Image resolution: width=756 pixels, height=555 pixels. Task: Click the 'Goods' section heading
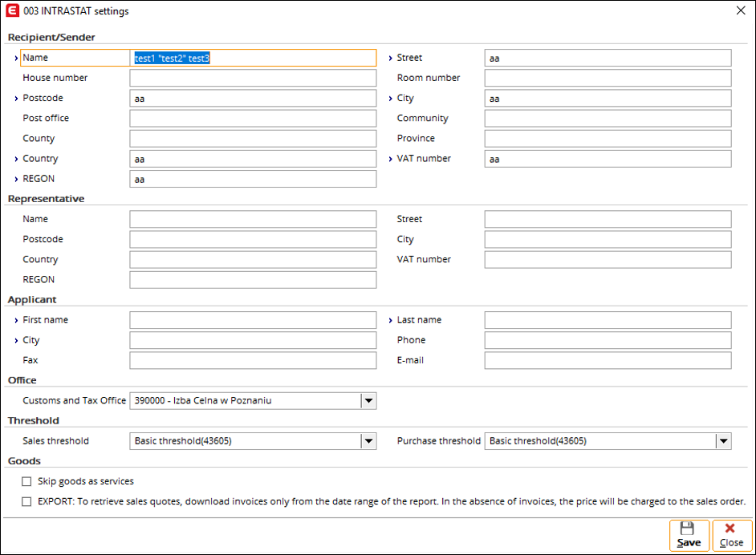pyautogui.click(x=24, y=461)
